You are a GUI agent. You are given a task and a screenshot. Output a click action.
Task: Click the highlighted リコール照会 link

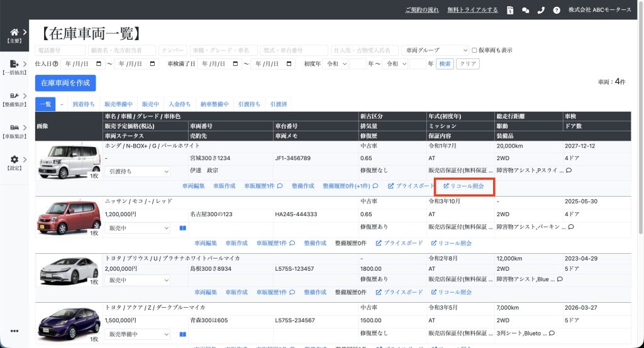pos(464,187)
